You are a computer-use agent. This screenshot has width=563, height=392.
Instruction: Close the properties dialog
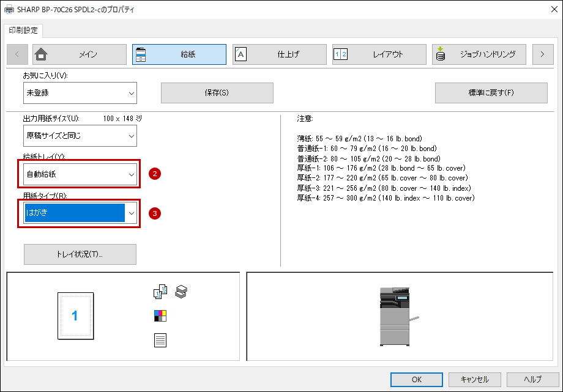(554, 10)
